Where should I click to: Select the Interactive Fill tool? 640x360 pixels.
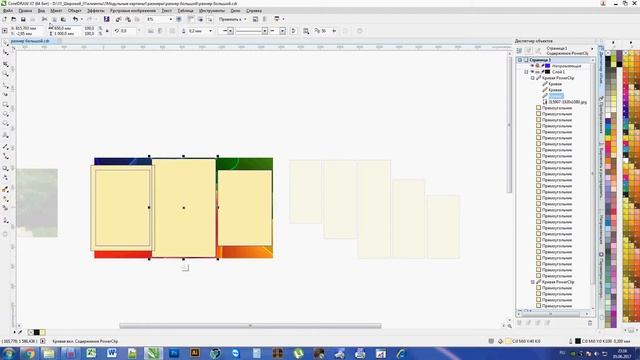(5, 199)
